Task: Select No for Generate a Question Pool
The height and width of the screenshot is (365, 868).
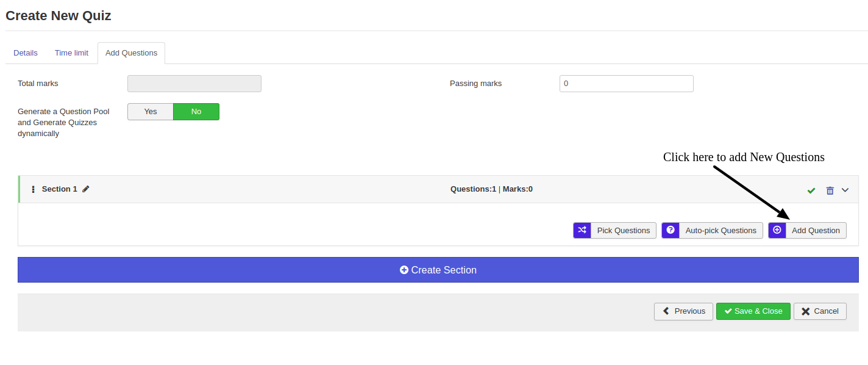Action: point(196,112)
